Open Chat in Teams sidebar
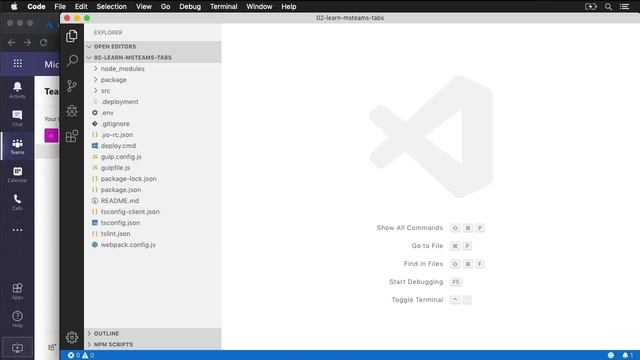 click(x=17, y=118)
